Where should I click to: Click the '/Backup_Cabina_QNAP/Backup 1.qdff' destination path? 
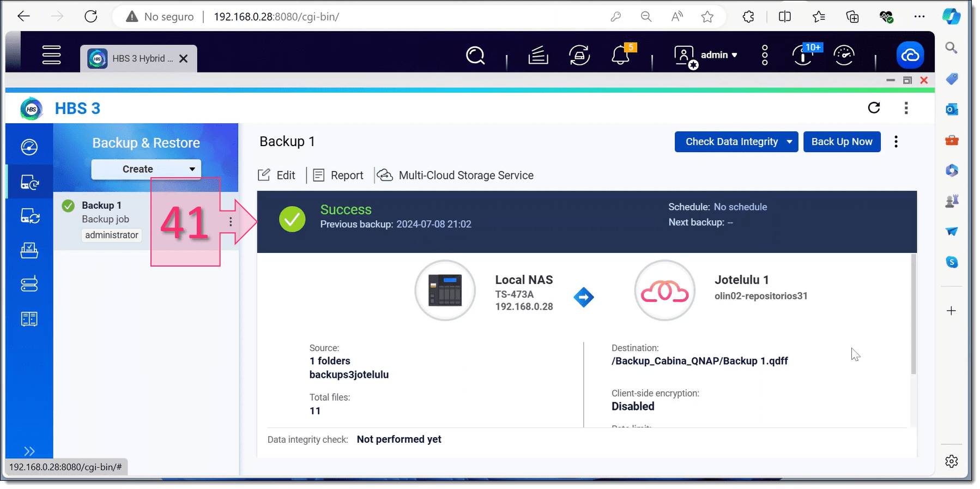coord(700,361)
